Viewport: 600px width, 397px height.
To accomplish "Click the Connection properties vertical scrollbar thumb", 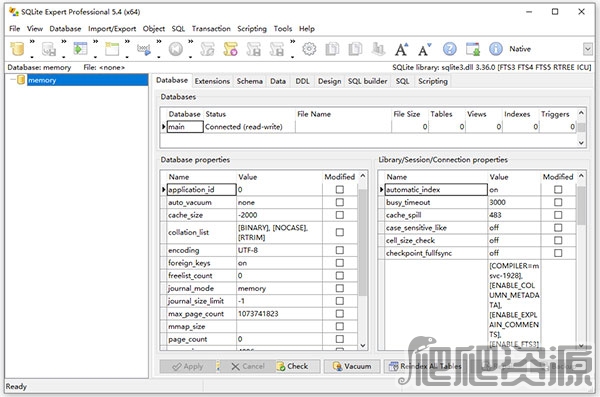I will (581, 205).
